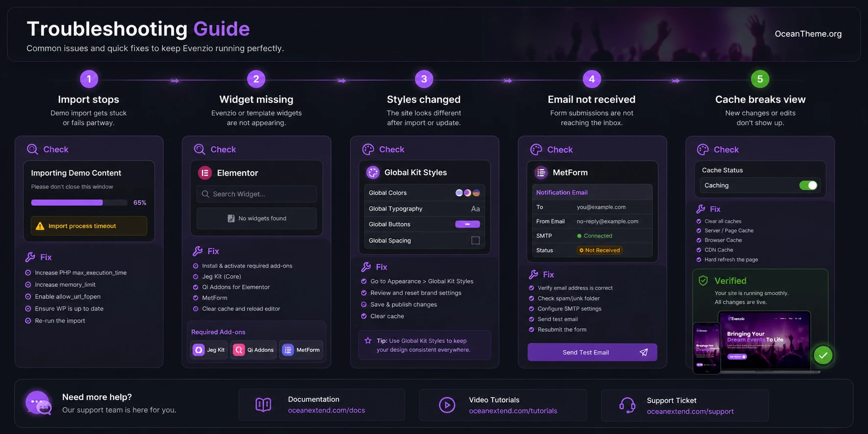Image resolution: width=868 pixels, height=434 pixels.
Task: Click the import progress bar at 65%
Action: pyautogui.click(x=79, y=203)
